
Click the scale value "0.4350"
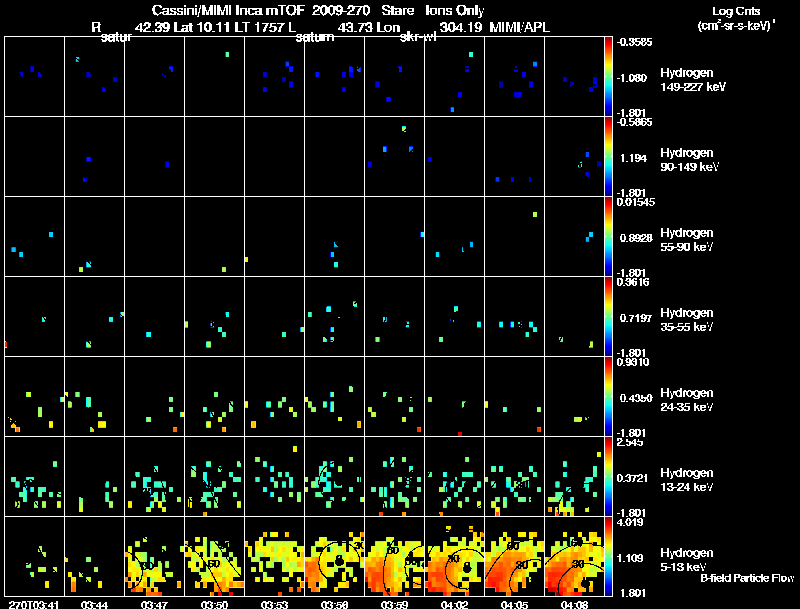tap(636, 398)
